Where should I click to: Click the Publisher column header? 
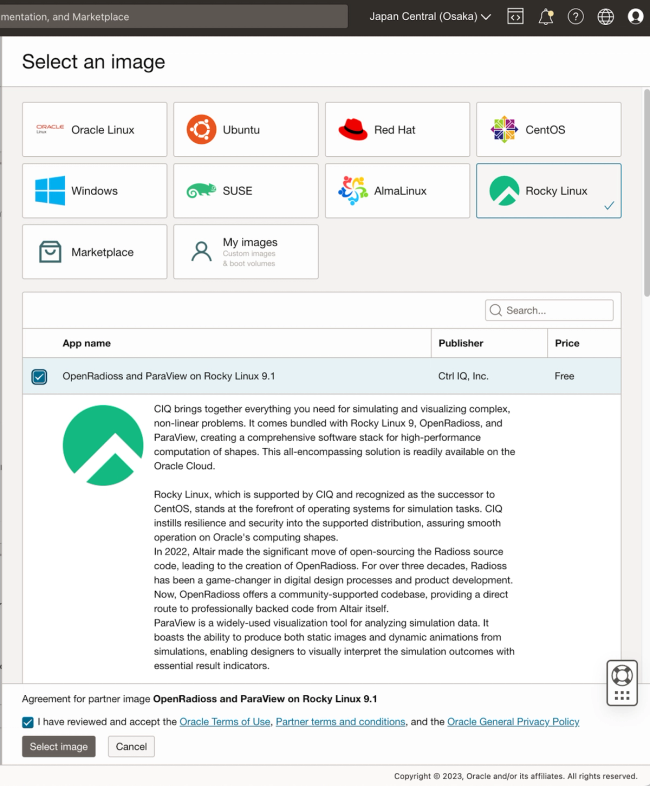[x=461, y=343]
